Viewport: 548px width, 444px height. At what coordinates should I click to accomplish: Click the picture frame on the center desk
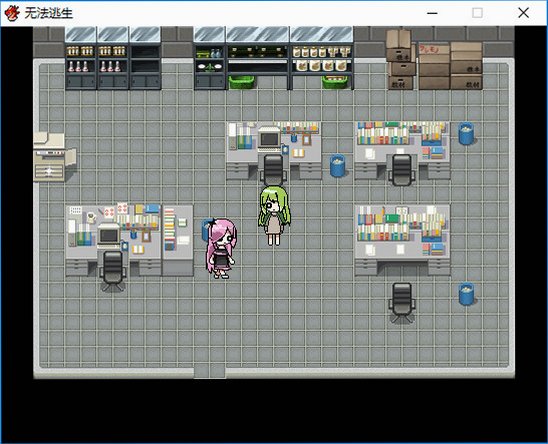tap(307, 139)
